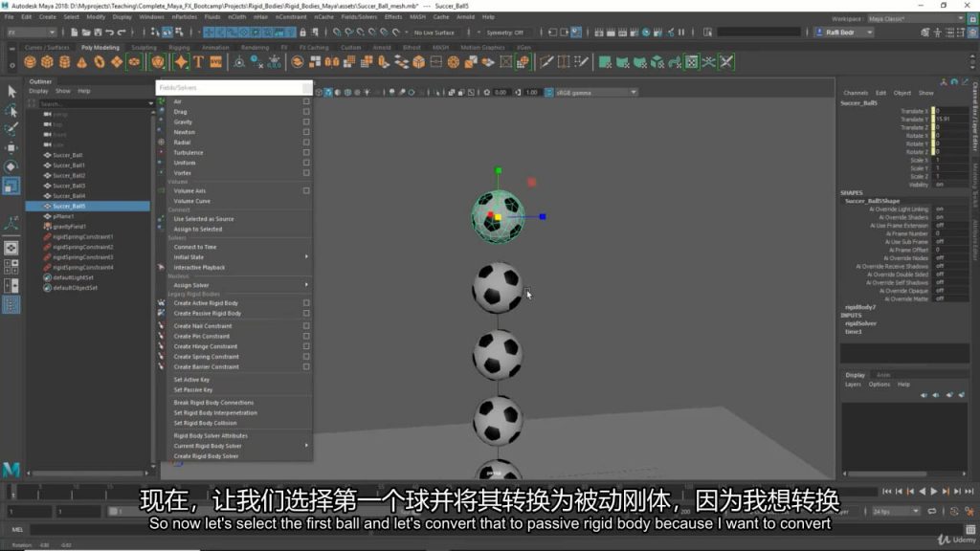980x551 pixels.
Task: Open the sRGB gamma dropdown
Action: click(596, 93)
